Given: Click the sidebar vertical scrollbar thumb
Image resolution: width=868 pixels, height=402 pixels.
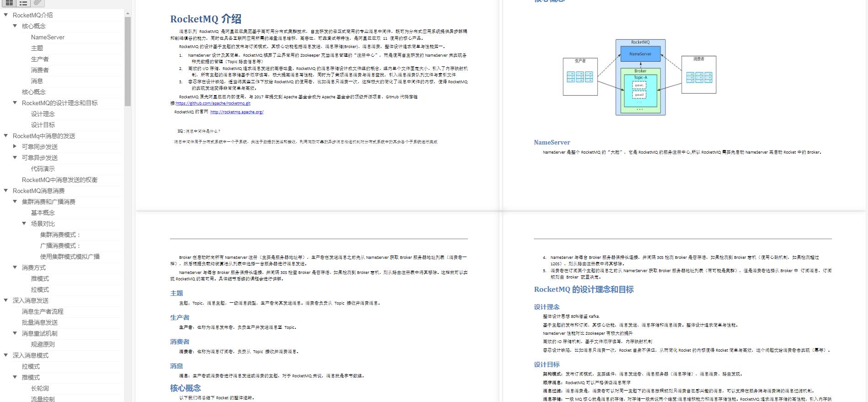Looking at the screenshot, I should point(128,62).
